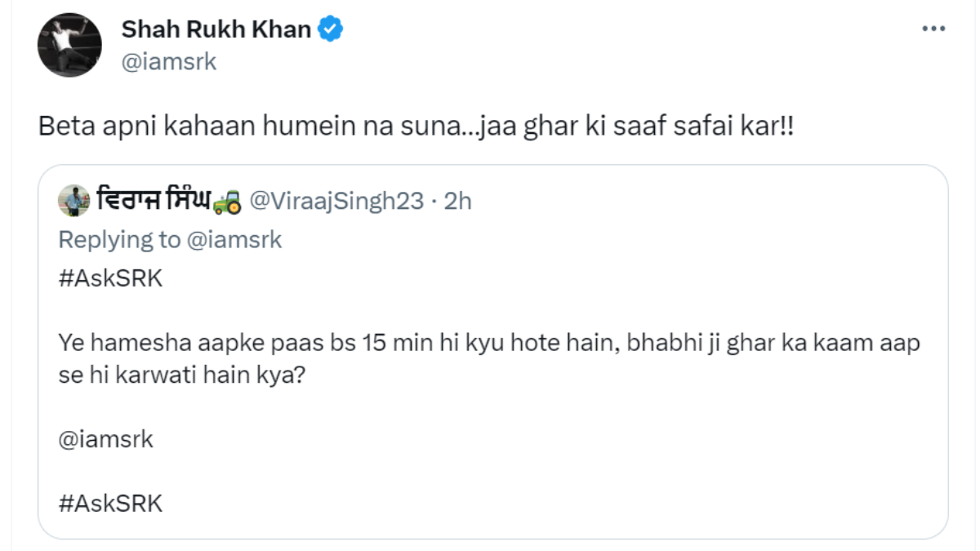The height and width of the screenshot is (551, 980).
Task: Click the quoted tweet author's small avatar
Action: [74, 201]
